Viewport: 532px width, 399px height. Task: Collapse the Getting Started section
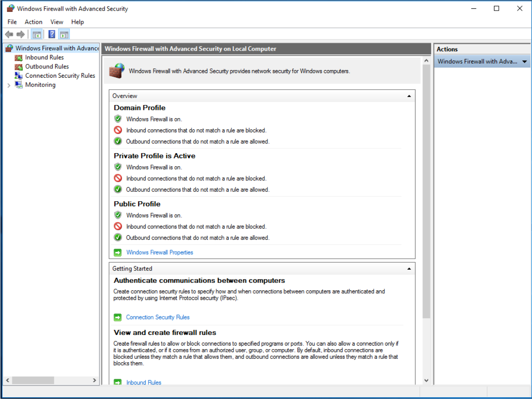click(409, 268)
